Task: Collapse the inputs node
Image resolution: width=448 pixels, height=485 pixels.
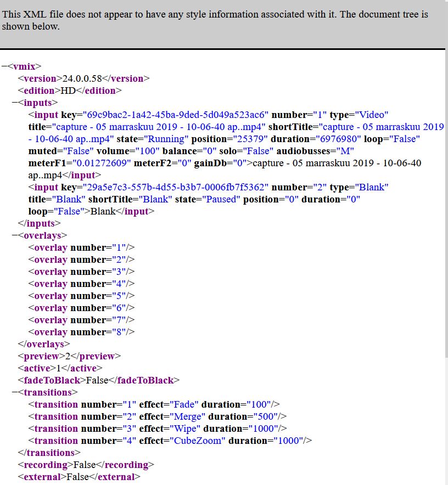Action: click(15, 103)
